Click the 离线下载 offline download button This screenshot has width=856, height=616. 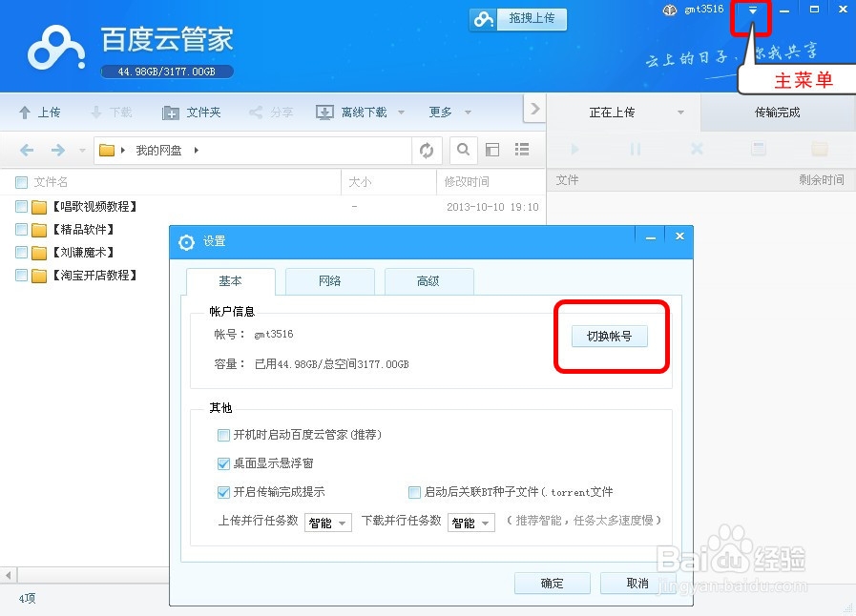pyautogui.click(x=351, y=113)
